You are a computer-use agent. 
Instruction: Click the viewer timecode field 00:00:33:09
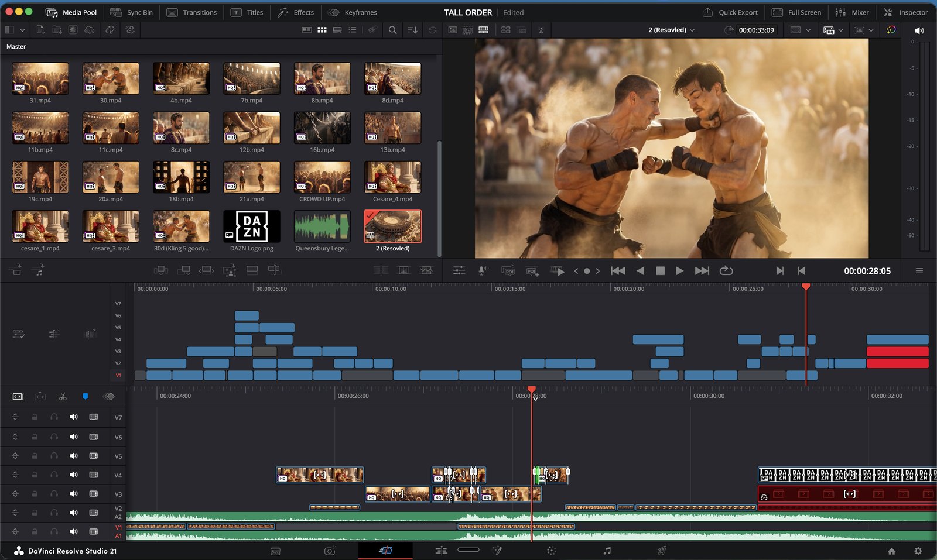pyautogui.click(x=756, y=30)
